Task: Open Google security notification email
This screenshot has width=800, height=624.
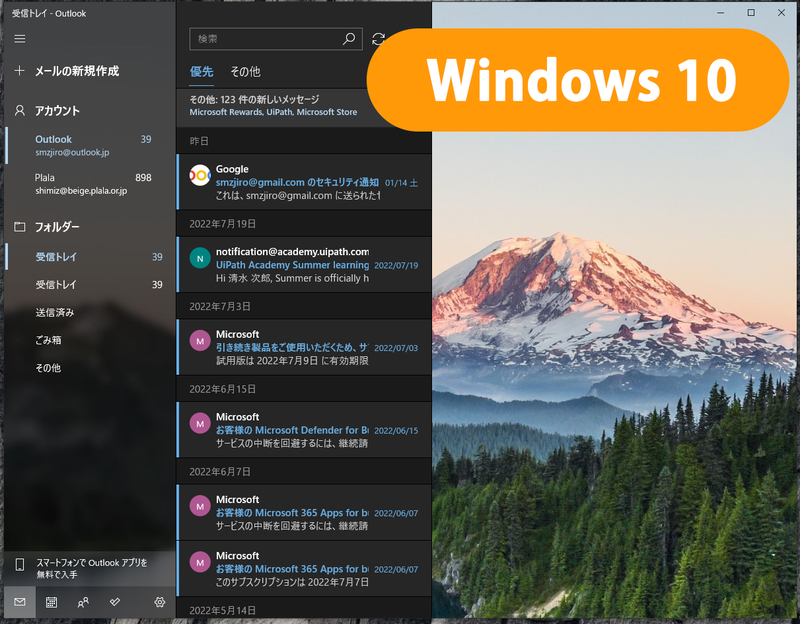Action: point(304,182)
